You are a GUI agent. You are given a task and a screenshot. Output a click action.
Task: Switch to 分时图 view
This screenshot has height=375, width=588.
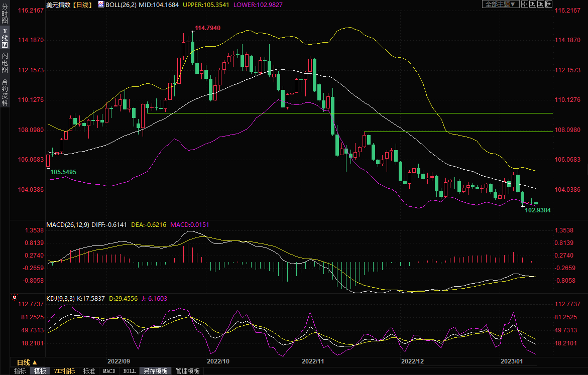tap(5, 14)
